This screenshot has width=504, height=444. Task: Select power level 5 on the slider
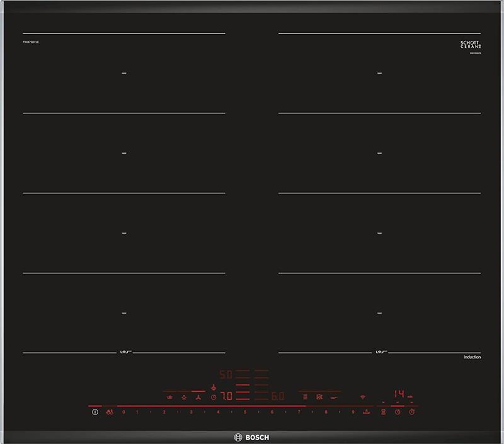tap(245, 412)
